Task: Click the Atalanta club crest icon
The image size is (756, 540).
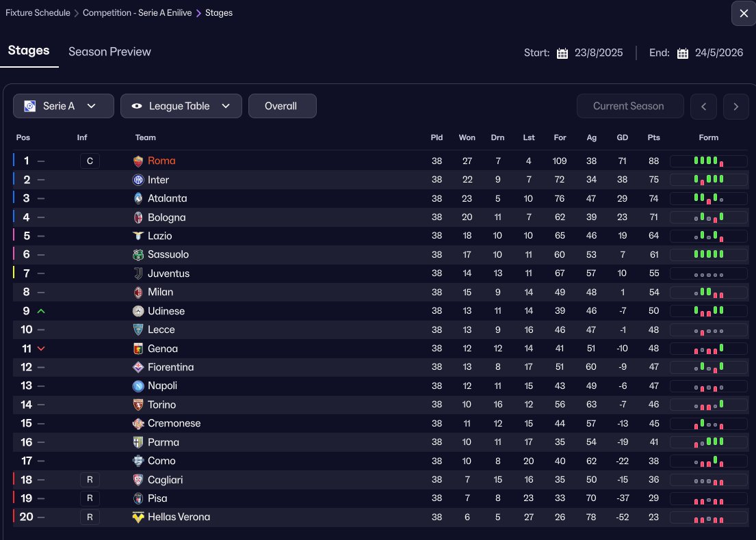Action: pos(138,198)
